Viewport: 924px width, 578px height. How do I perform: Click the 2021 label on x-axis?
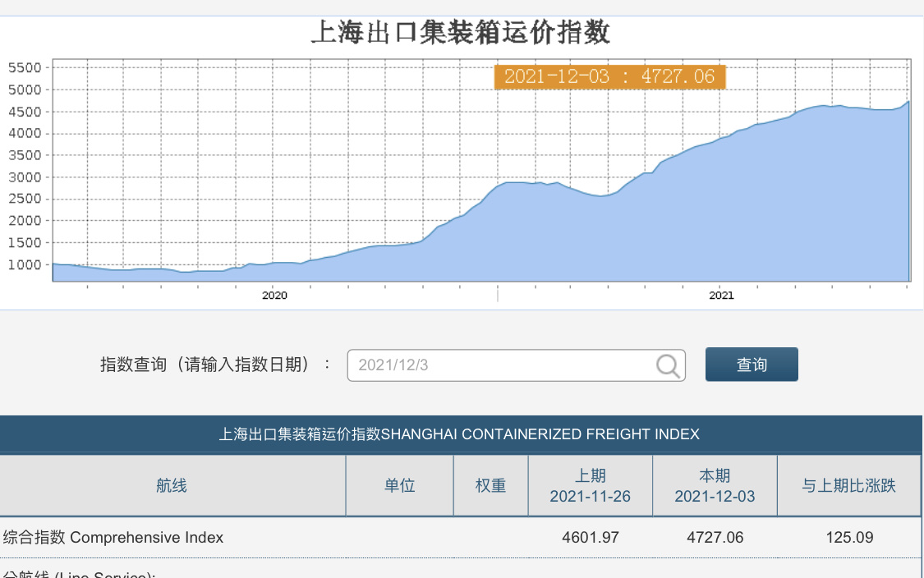pyautogui.click(x=721, y=296)
